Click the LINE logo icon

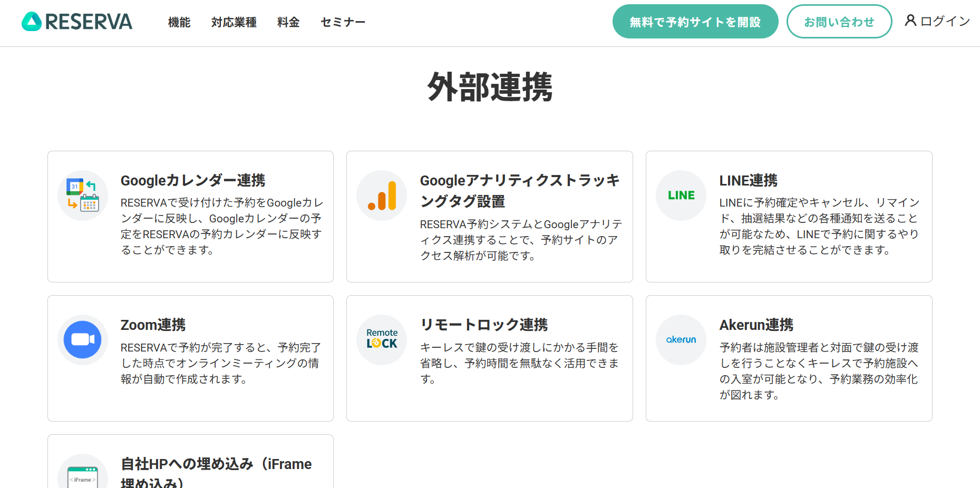click(681, 195)
